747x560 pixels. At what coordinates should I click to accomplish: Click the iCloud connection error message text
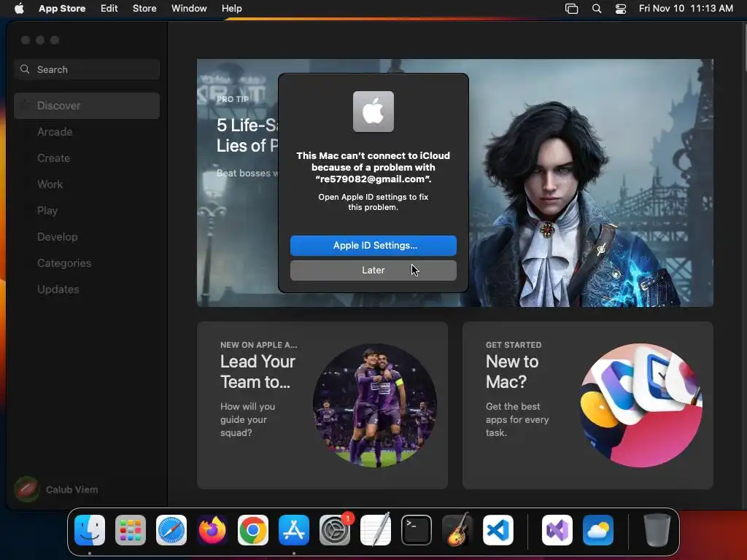(x=373, y=167)
